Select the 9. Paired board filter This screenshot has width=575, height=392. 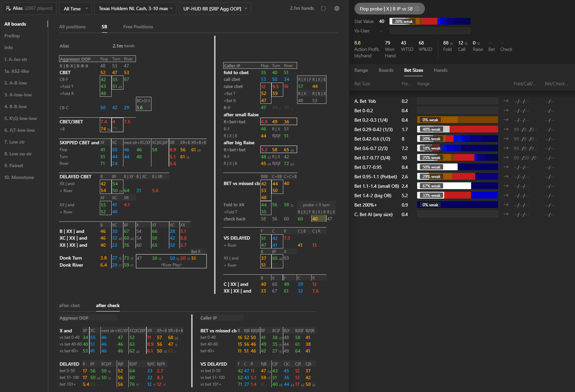pos(13,165)
